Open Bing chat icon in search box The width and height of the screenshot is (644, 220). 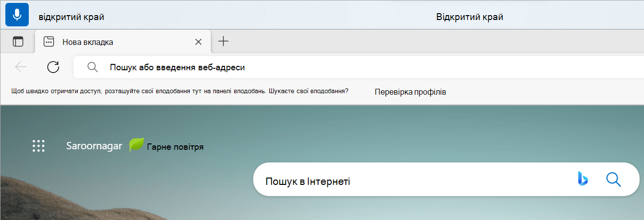click(x=583, y=179)
